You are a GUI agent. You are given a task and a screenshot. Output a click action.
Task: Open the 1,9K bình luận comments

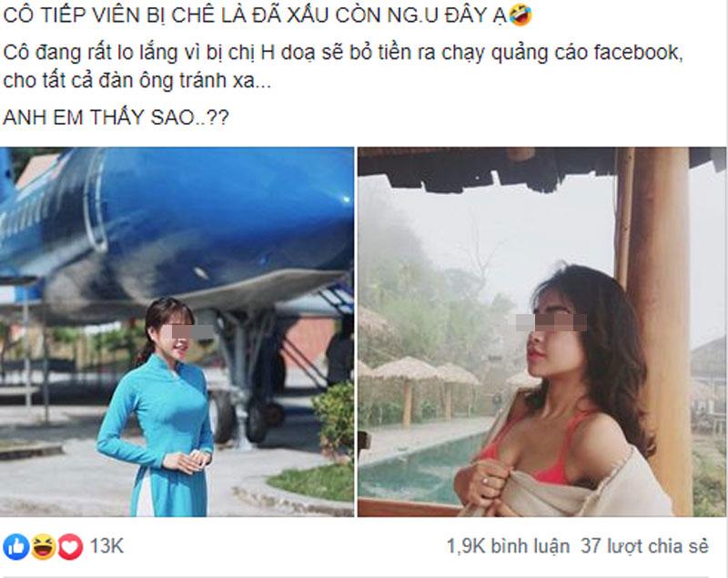[508, 546]
